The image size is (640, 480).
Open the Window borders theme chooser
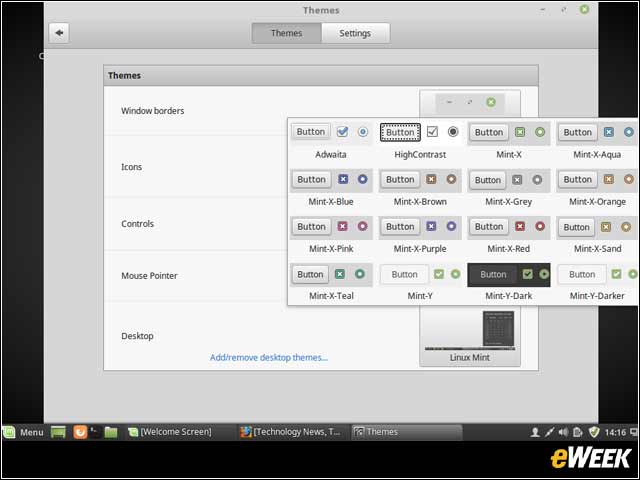470,103
